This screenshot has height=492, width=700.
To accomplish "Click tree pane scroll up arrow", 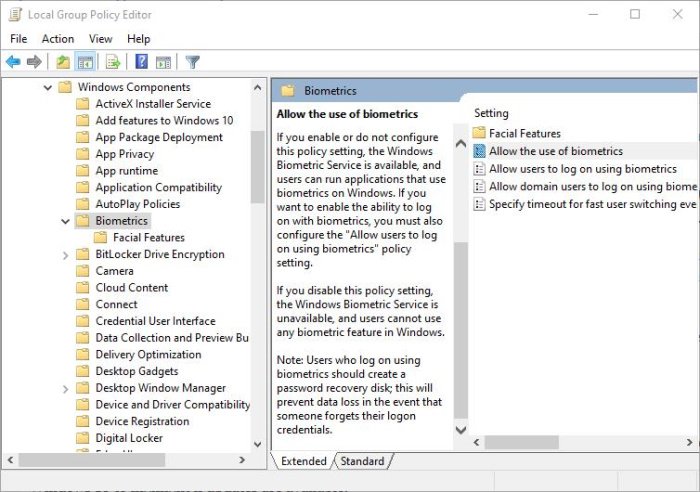I will 258,88.
